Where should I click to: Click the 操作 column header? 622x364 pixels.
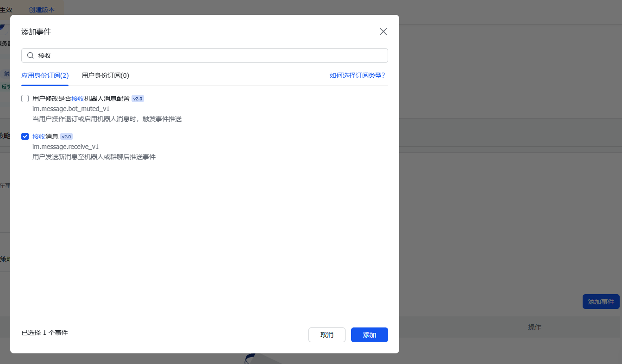tap(534, 327)
